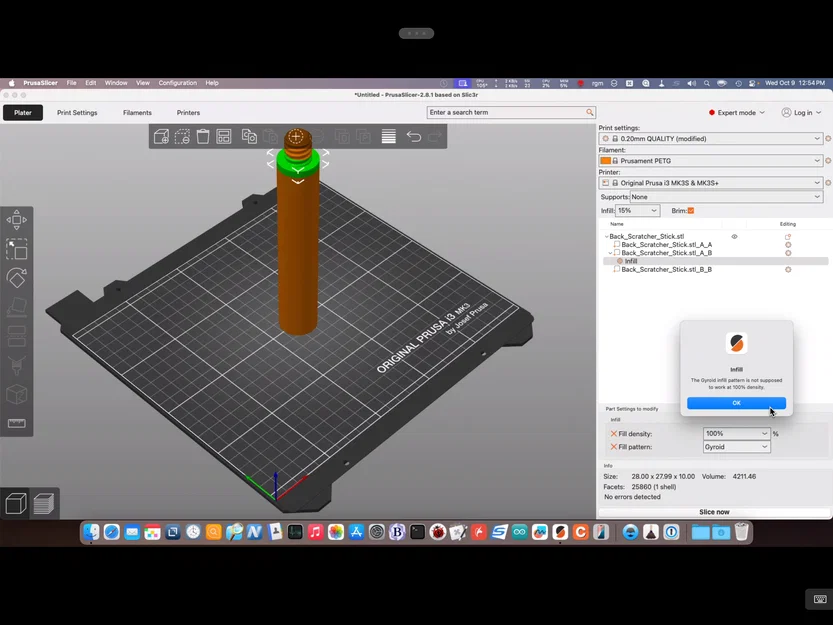Click the Undo arrow icon
Screen dimensions: 833x625
tap(414, 137)
